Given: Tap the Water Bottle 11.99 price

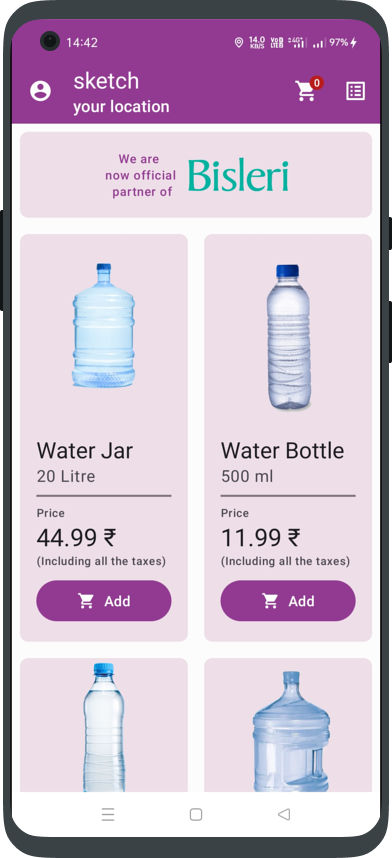Looking at the screenshot, I should (x=261, y=538).
